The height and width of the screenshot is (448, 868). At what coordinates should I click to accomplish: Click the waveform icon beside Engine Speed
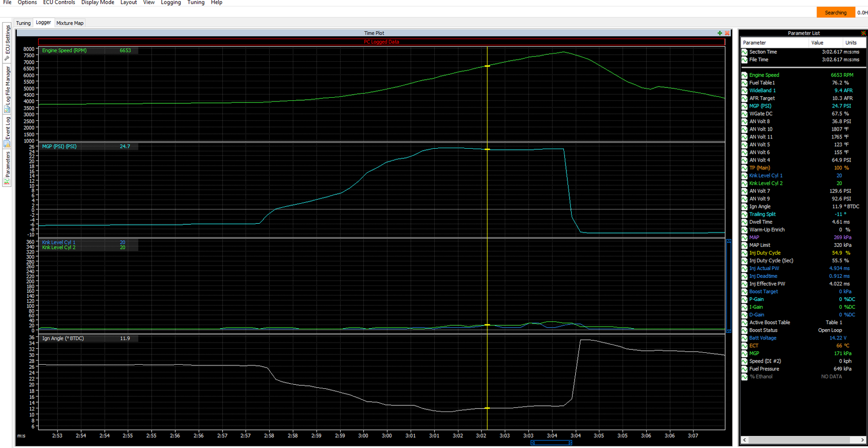[745, 75]
